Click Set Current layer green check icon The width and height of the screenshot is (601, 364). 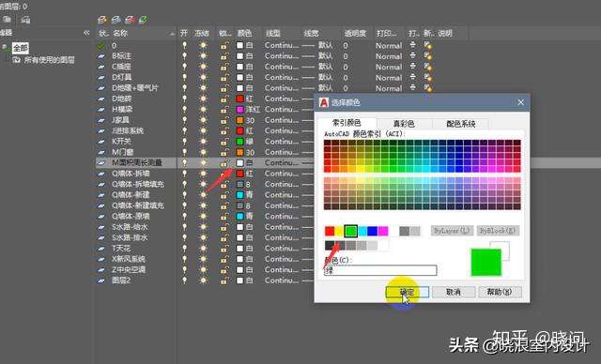coord(144,19)
